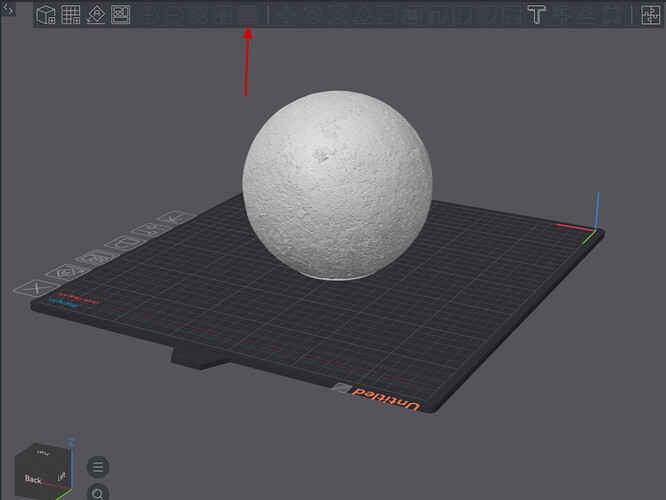Open the round hamburger menu near the view cube
Screen dimensions: 666x500
[98, 467]
